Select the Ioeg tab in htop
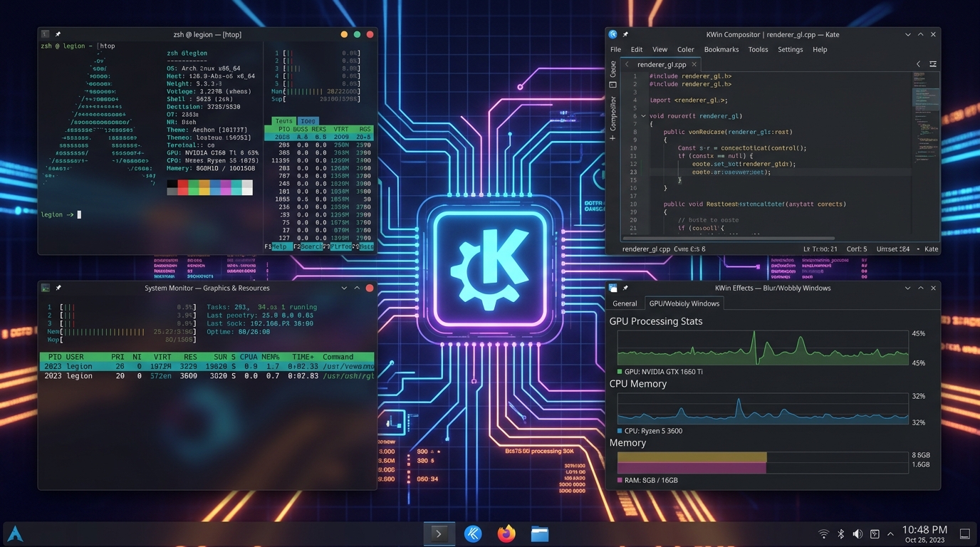This screenshot has width=980, height=547. click(308, 121)
